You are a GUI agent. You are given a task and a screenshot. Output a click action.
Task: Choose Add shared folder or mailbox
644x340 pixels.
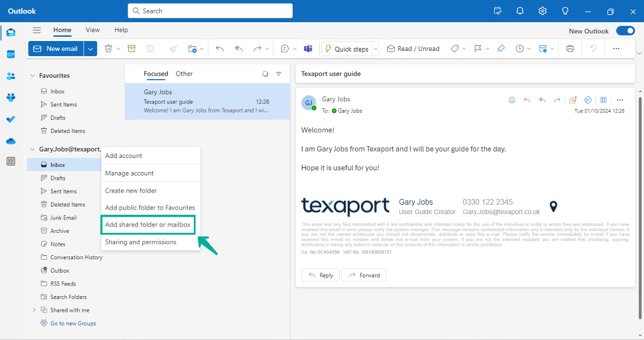click(148, 225)
